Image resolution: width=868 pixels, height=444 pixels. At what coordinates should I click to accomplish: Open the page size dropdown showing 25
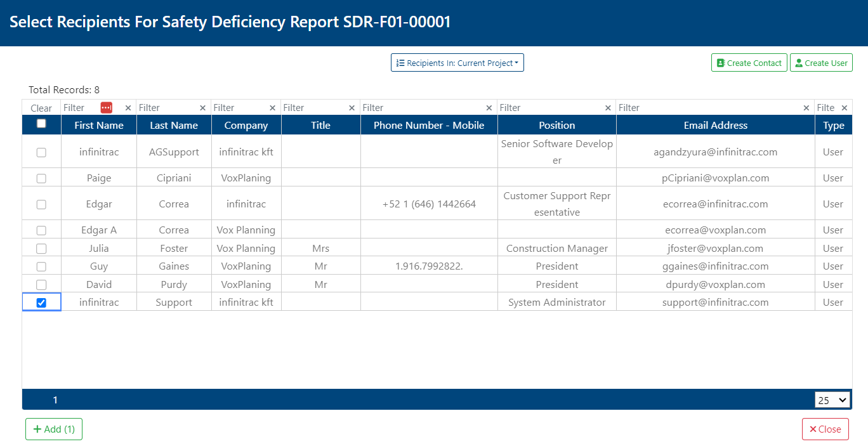click(x=832, y=400)
